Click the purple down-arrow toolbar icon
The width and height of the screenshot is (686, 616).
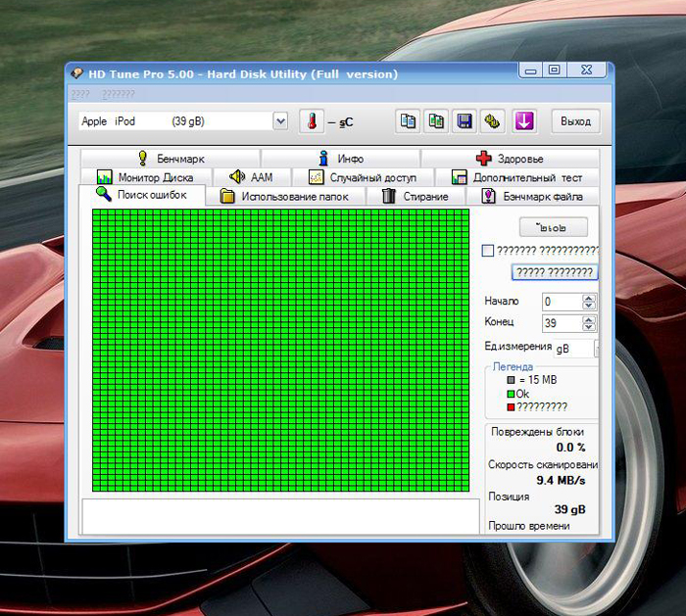click(524, 121)
